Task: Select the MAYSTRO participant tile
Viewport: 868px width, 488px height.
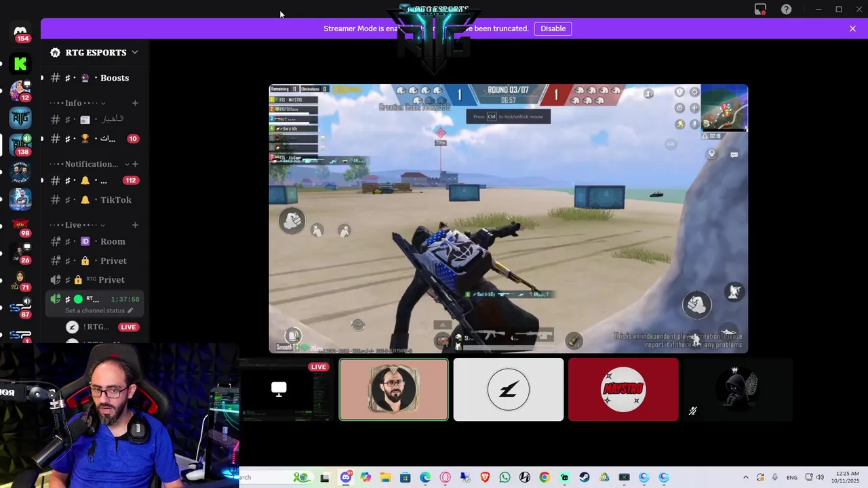Action: click(623, 390)
